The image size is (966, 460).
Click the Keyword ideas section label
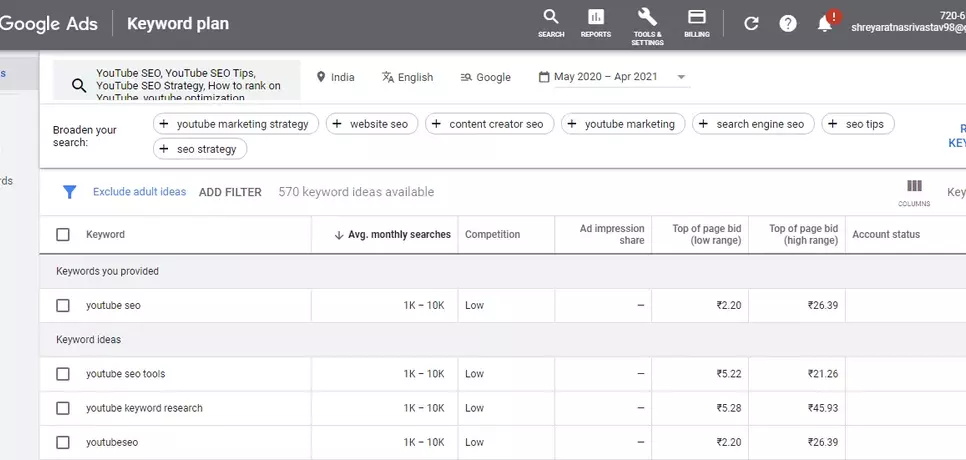tap(88, 340)
